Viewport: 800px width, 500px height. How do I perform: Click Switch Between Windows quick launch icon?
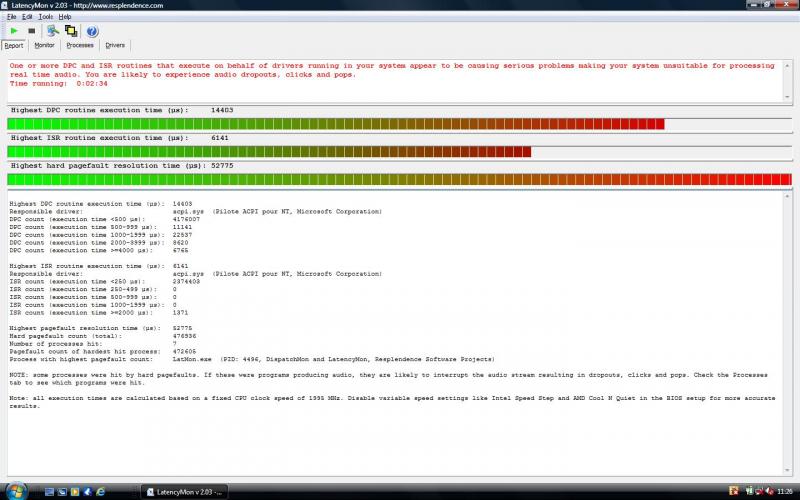[62, 492]
